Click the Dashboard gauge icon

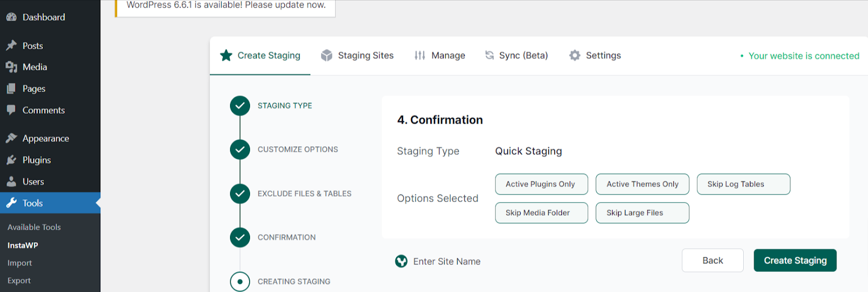[x=11, y=17]
